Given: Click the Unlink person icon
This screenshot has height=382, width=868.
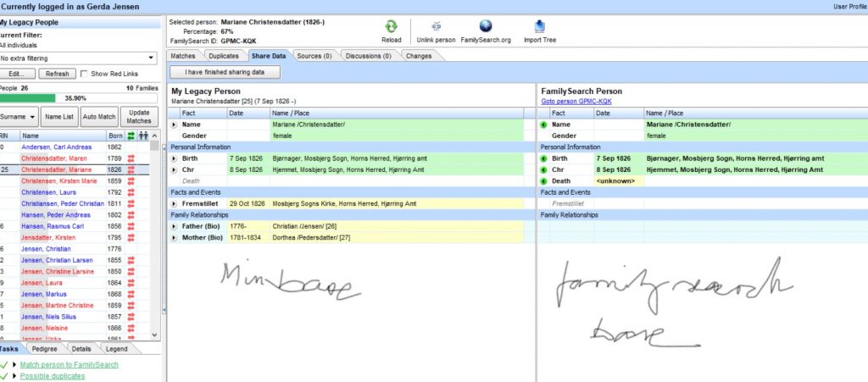Looking at the screenshot, I should tap(437, 26).
